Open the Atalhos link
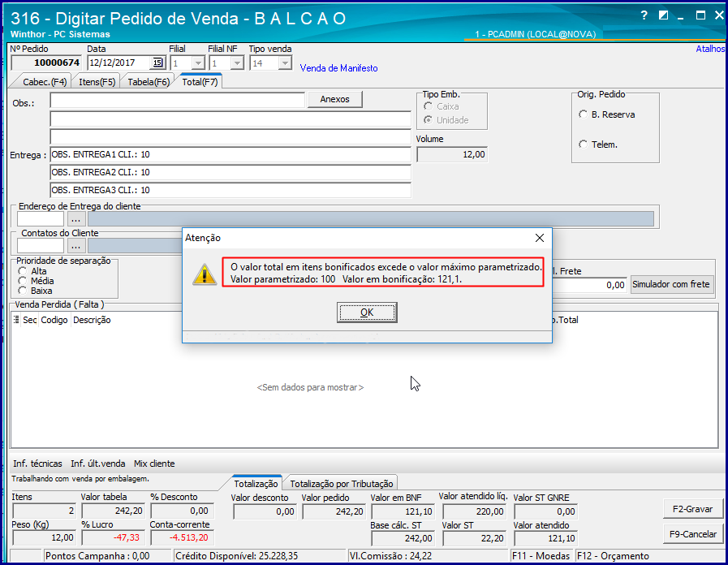The width and height of the screenshot is (728, 565). pyautogui.click(x=710, y=48)
